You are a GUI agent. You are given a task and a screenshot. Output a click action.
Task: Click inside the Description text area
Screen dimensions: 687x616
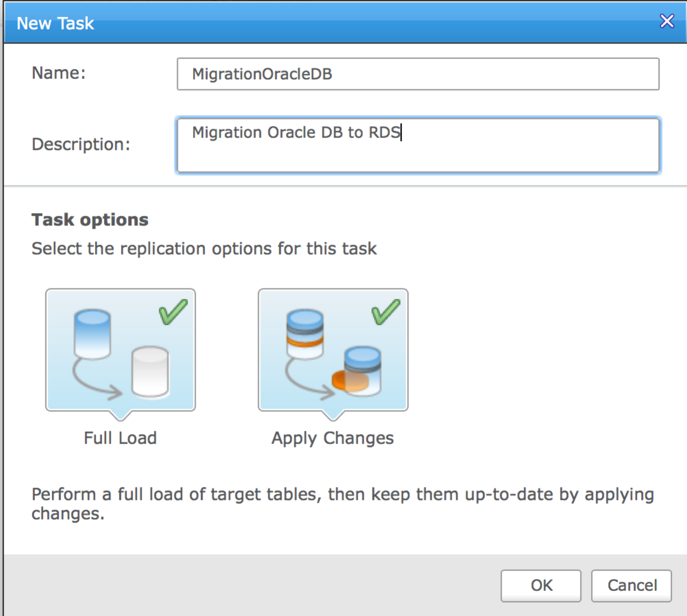pos(418,145)
